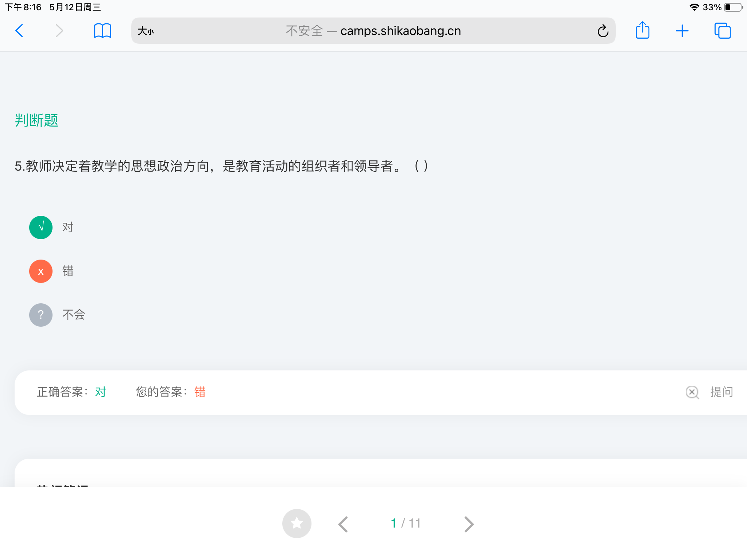This screenshot has width=747, height=560.
Task: Tap the camps.shikaobang.cn address bar
Action: pyautogui.click(x=373, y=31)
